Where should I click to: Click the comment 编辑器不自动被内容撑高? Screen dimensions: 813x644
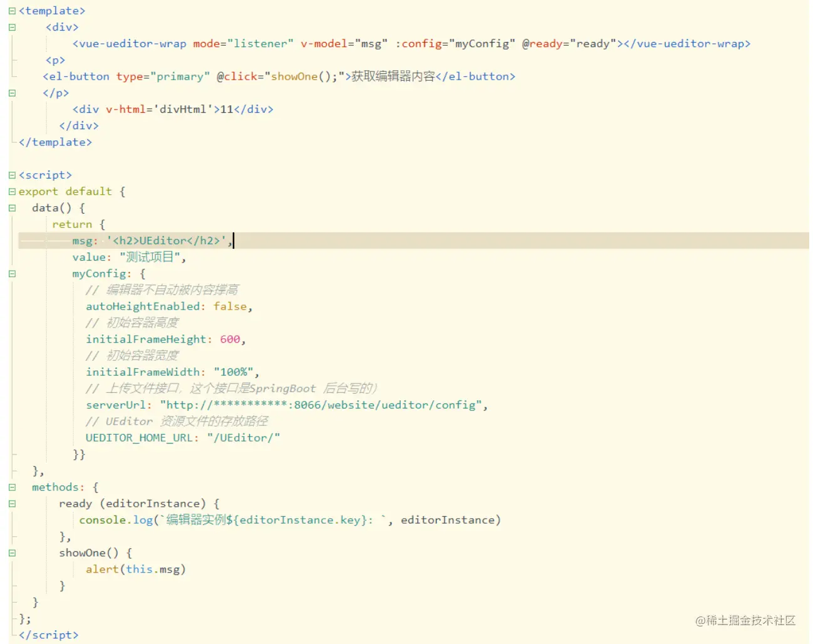[162, 290]
